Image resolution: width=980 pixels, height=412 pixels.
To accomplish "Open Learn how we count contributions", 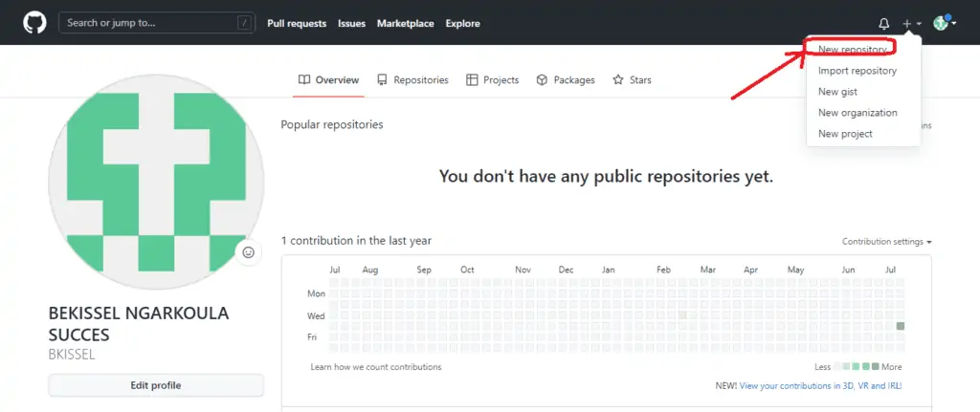I will point(375,367).
